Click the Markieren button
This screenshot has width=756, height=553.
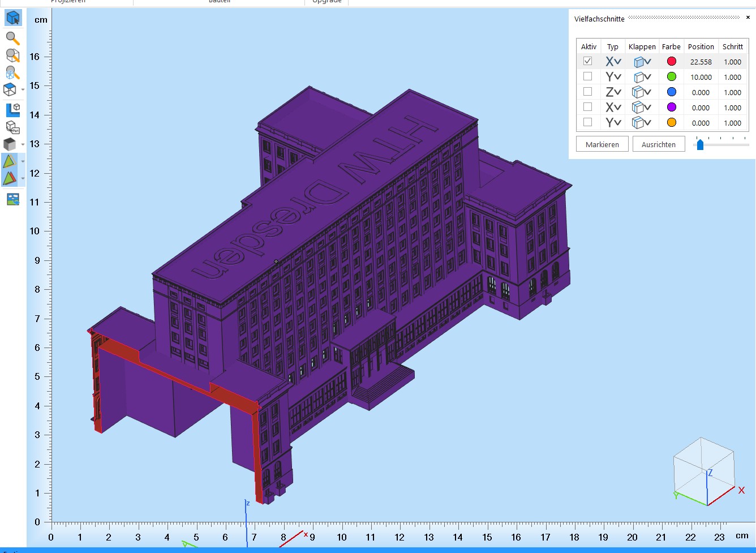pos(602,144)
